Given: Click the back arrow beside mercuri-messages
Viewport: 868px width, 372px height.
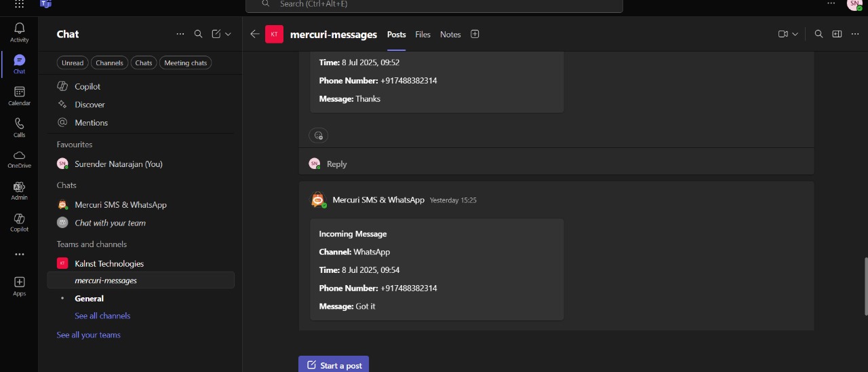Looking at the screenshot, I should coord(254,34).
